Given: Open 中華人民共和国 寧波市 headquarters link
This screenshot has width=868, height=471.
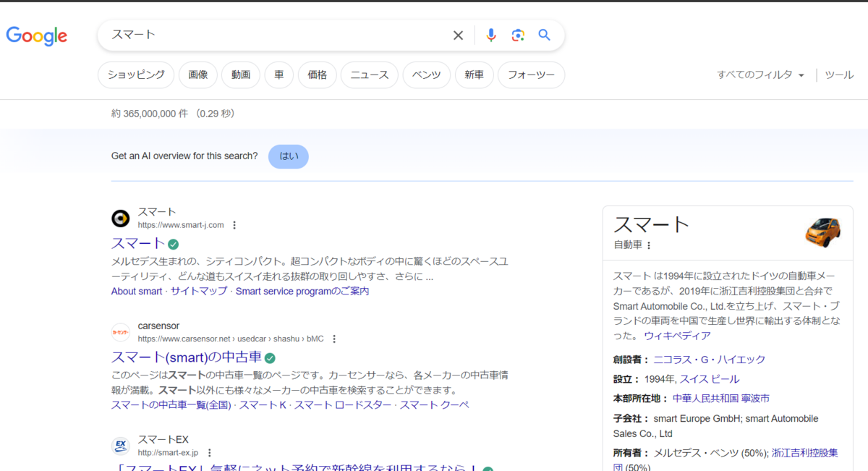Looking at the screenshot, I should tap(721, 399).
